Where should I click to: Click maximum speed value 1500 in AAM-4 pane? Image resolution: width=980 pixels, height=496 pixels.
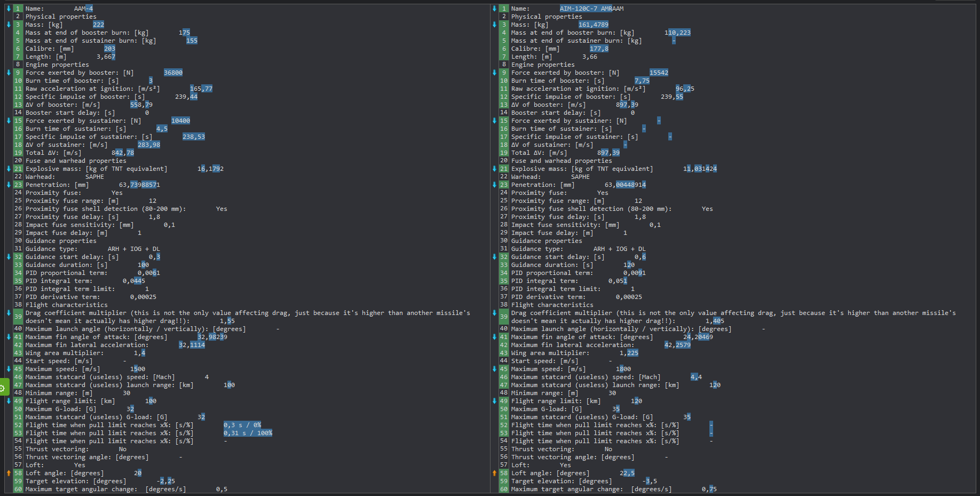(x=138, y=369)
